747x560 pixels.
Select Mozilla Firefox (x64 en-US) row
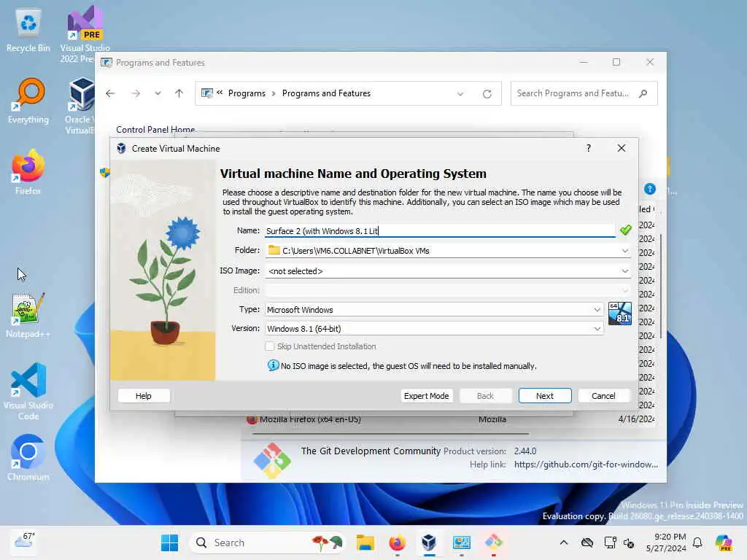click(449, 419)
